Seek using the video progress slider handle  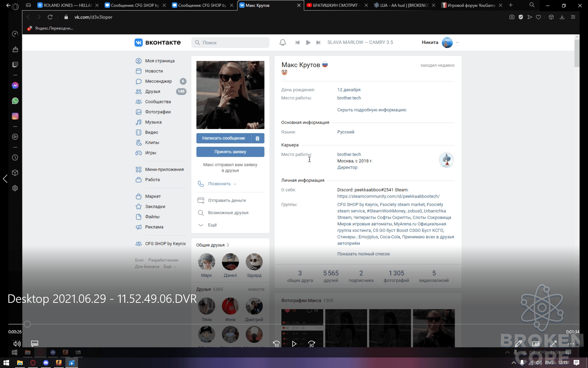coord(27,324)
